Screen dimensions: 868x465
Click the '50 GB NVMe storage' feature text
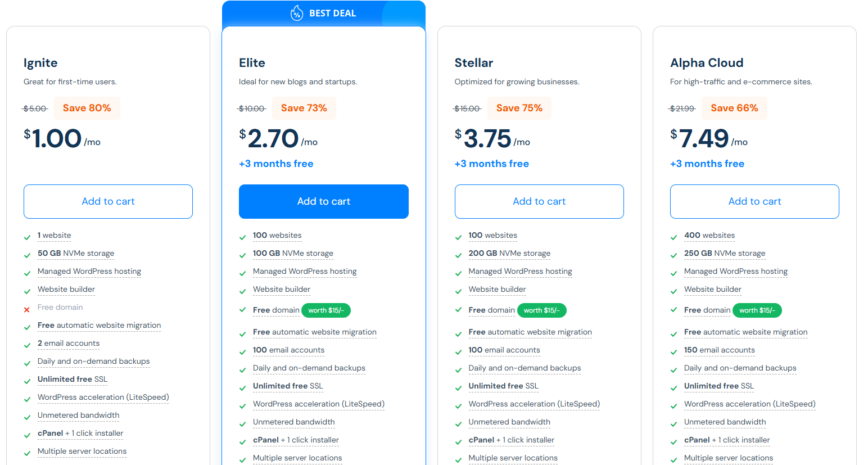pos(76,253)
